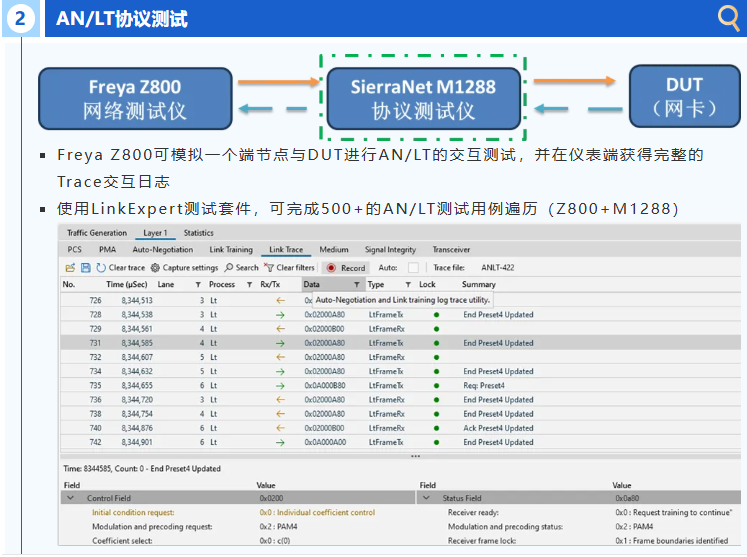747x557 pixels.
Task: Open the Lane column filter dropdown
Action: point(198,285)
